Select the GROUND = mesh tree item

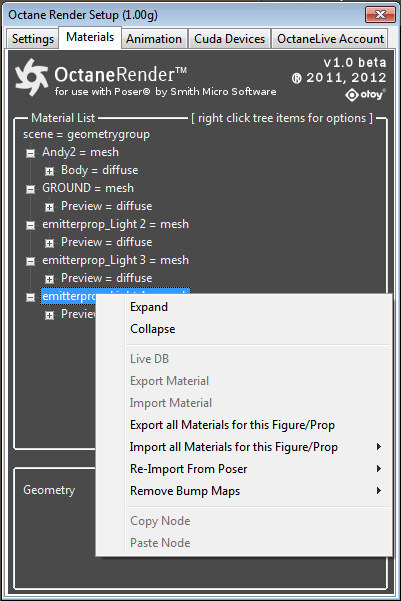click(88, 188)
